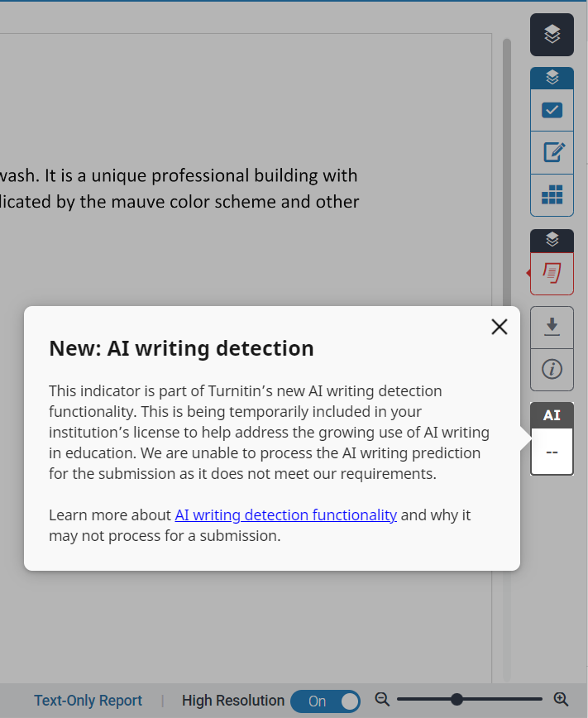Close the AI writing detection popup
Image resolution: width=588 pixels, height=718 pixels.
pos(500,327)
